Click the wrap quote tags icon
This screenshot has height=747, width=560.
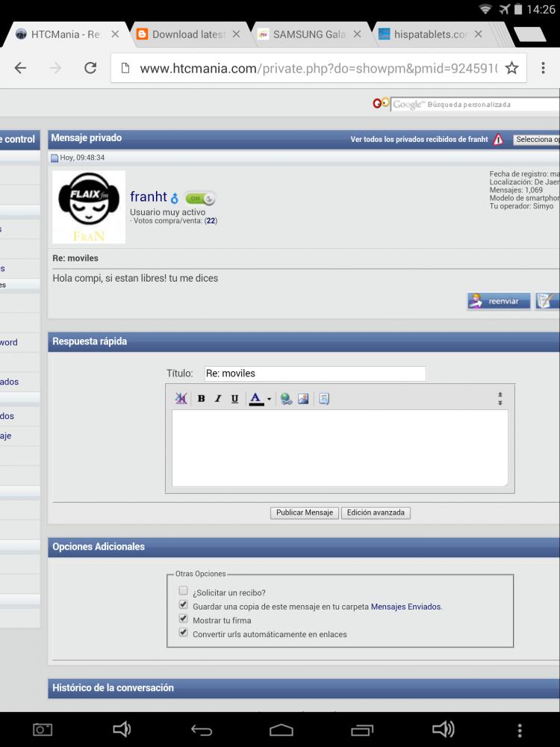pyautogui.click(x=324, y=399)
